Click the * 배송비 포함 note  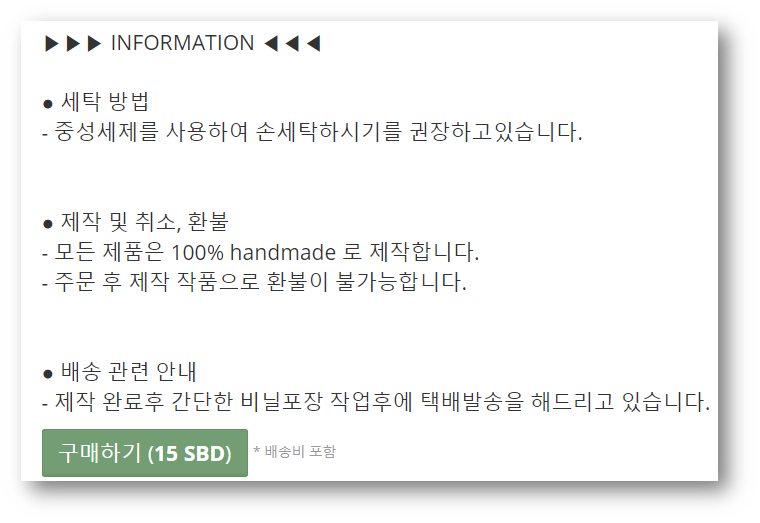(295, 452)
